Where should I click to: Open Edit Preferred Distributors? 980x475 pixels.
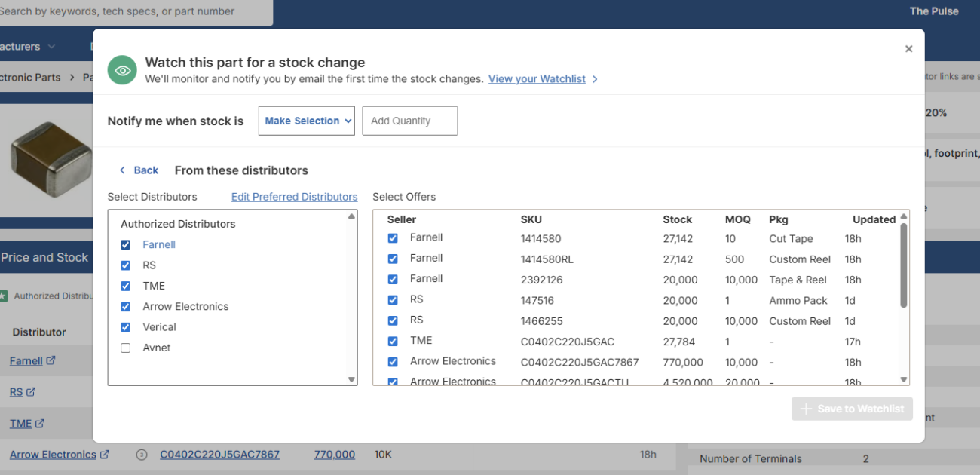294,197
